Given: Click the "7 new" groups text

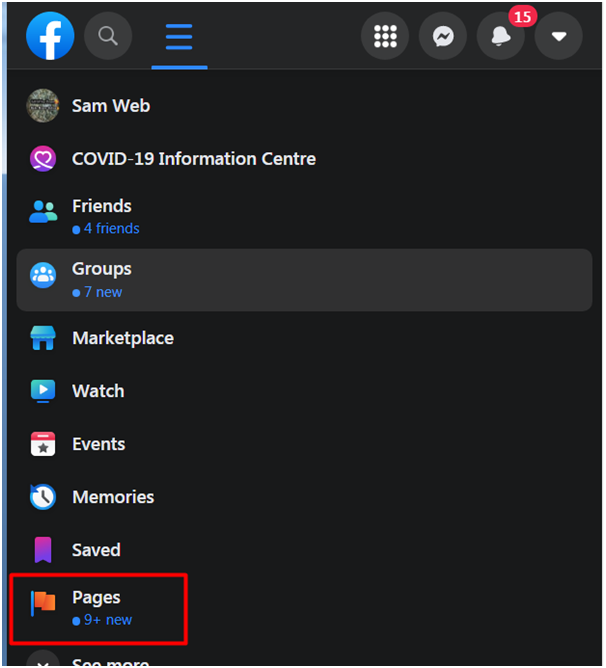Looking at the screenshot, I should pos(103,292).
